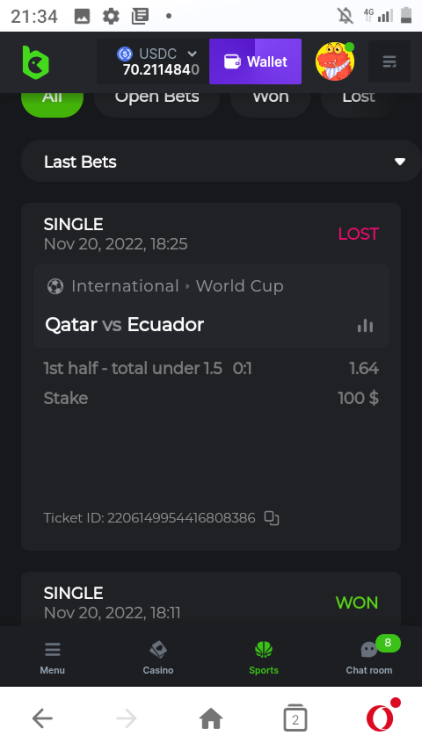
Task: Open the bottom Menu tab
Action: tap(52, 658)
